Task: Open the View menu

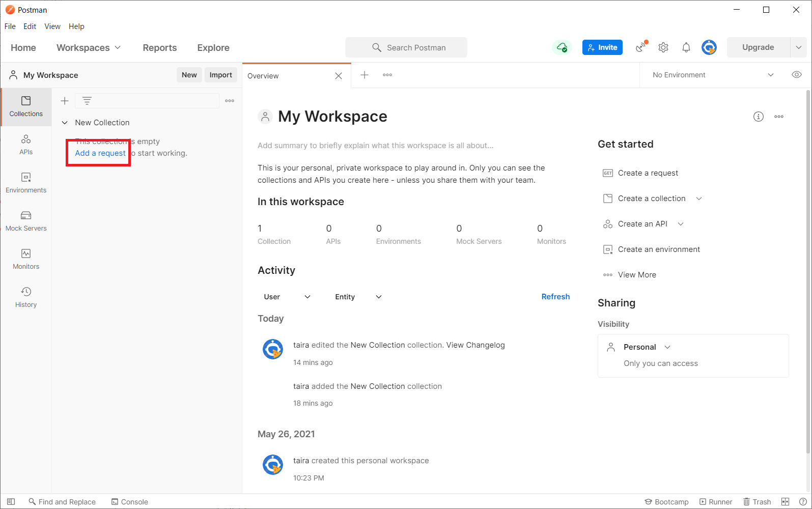Action: point(52,26)
